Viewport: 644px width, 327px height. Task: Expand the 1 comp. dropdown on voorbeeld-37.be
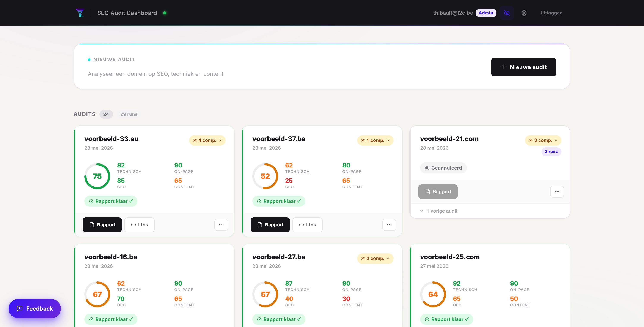375,140
